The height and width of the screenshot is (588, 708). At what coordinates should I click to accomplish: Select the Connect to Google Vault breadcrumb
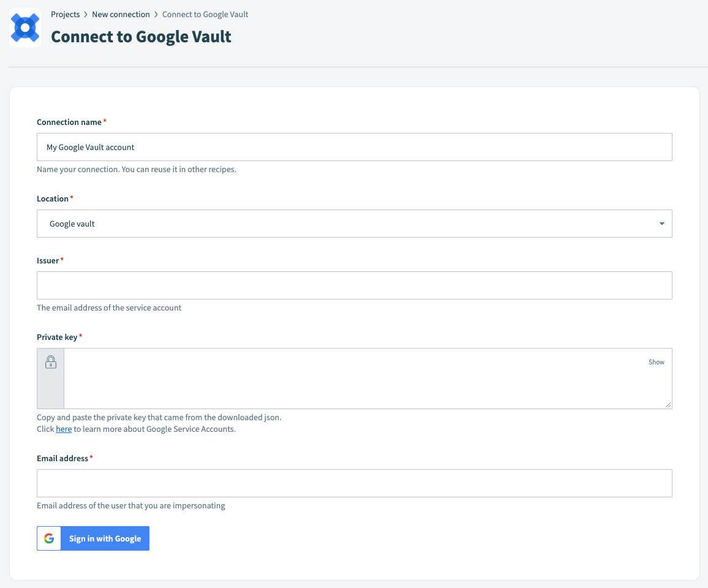click(x=205, y=14)
